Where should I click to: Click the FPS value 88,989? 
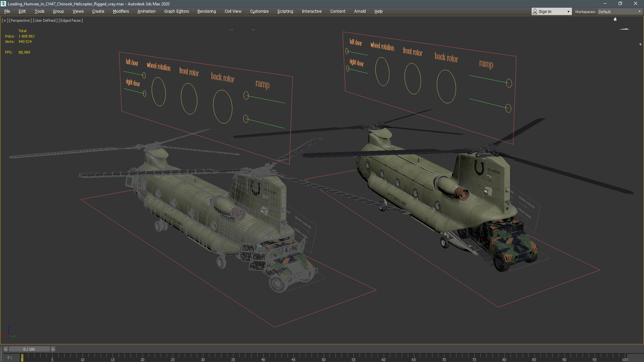(24, 52)
